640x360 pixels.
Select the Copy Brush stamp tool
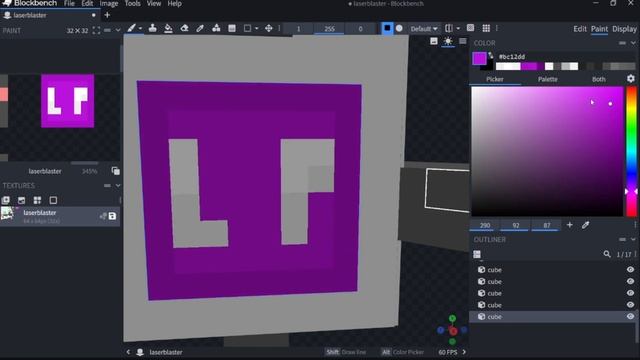(152, 28)
